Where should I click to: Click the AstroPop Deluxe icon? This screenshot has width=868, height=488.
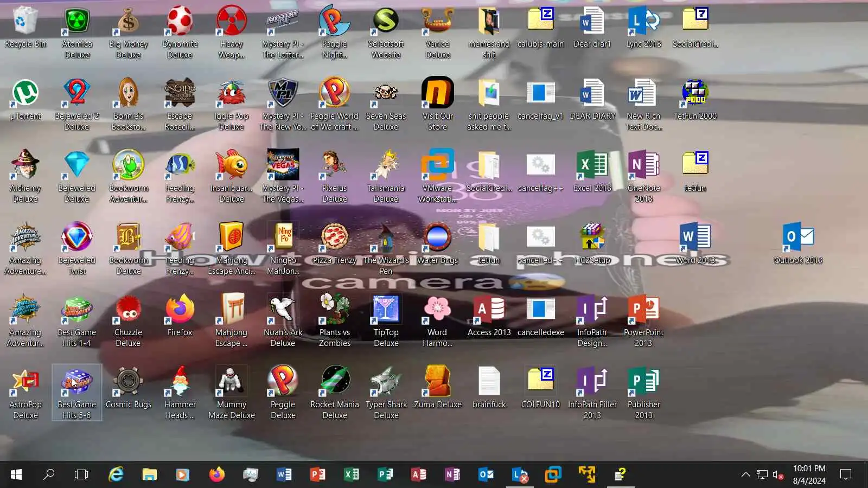click(25, 393)
